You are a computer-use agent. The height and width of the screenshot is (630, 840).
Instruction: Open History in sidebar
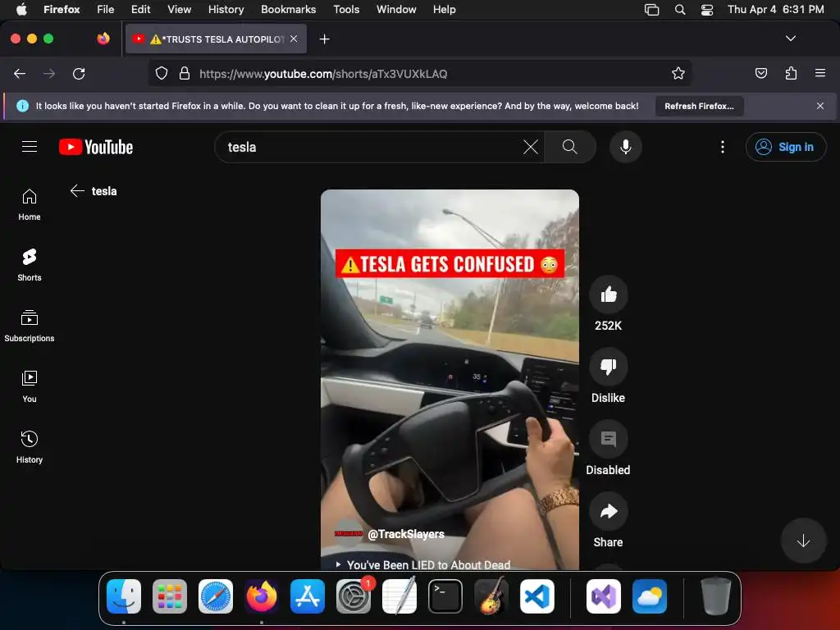[30, 447]
